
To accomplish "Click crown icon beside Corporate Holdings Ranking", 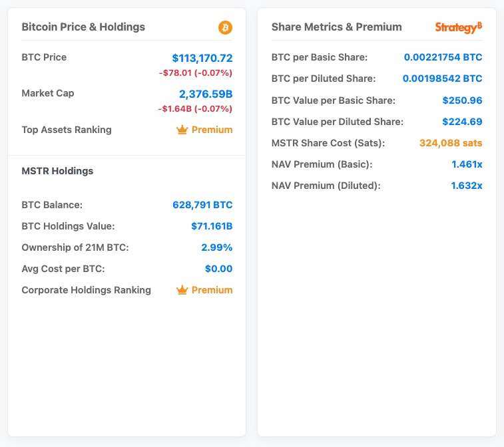I will click(x=182, y=290).
